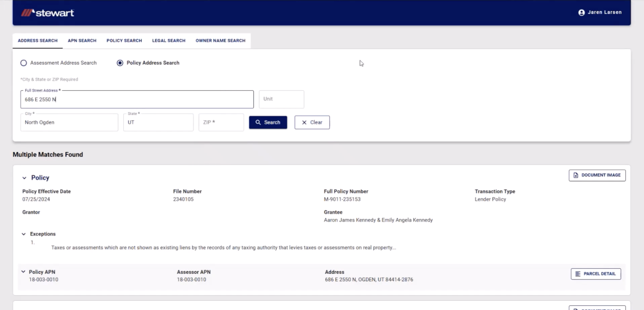
Task: Click the Unit input field
Action: [281, 99]
